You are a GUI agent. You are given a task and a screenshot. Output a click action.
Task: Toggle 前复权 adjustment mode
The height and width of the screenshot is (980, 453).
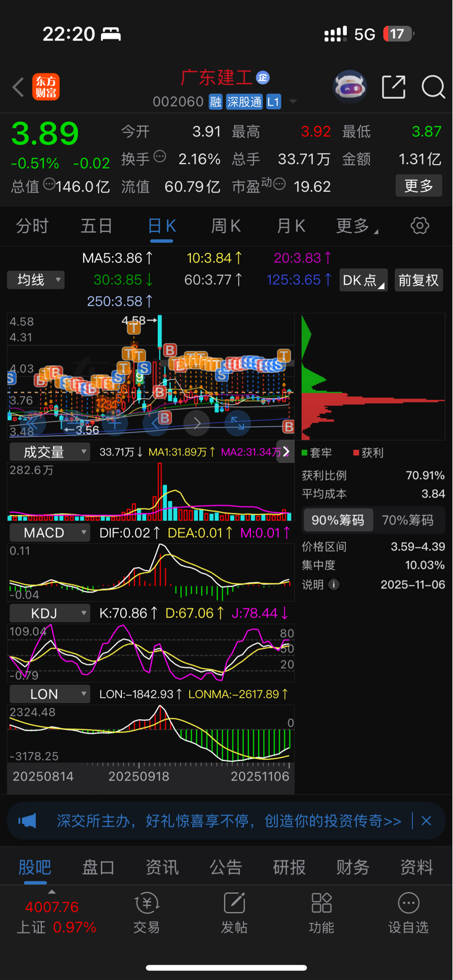coord(419,280)
